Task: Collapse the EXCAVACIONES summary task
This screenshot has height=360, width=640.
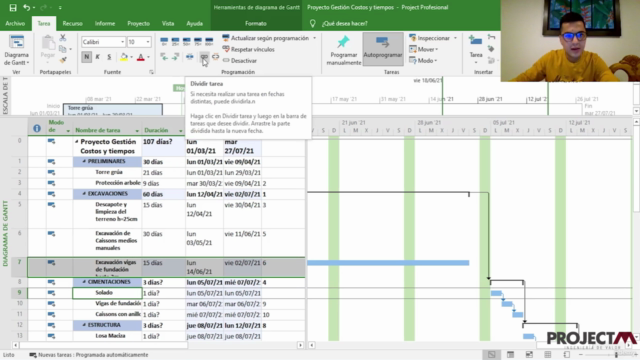Action: [84, 193]
